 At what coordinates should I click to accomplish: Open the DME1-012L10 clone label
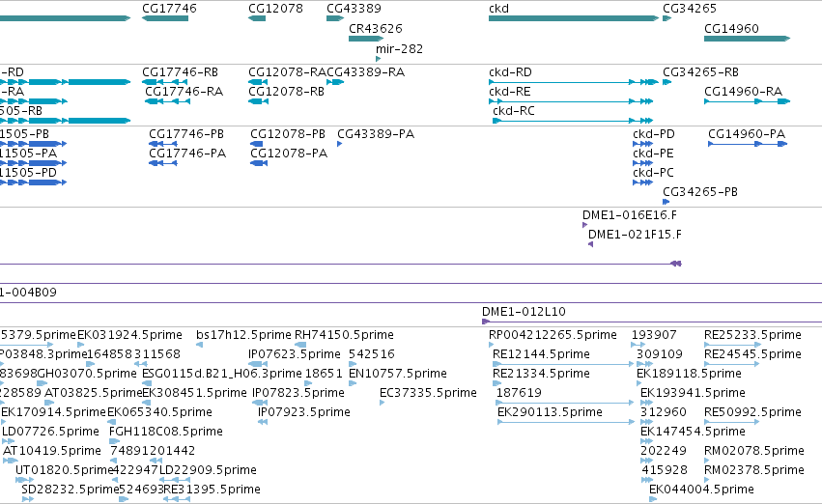click(524, 311)
